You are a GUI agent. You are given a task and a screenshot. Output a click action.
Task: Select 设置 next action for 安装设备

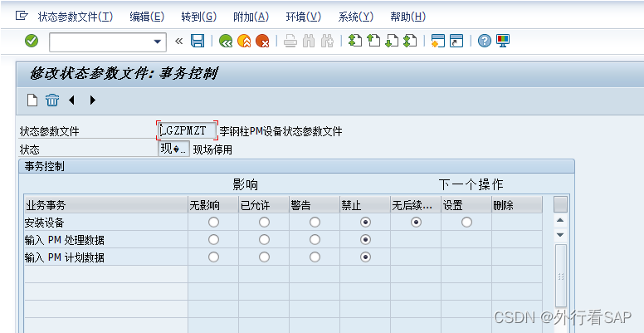[x=466, y=223]
